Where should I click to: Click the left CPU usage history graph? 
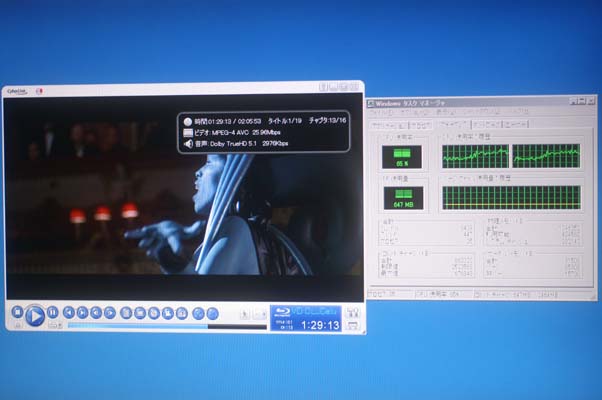pyautogui.click(x=475, y=156)
